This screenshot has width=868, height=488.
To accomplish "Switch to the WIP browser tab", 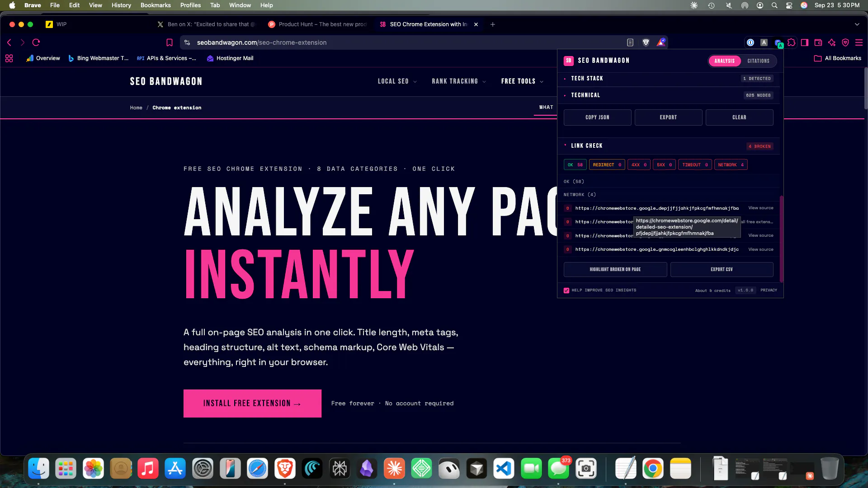I will coord(61,24).
